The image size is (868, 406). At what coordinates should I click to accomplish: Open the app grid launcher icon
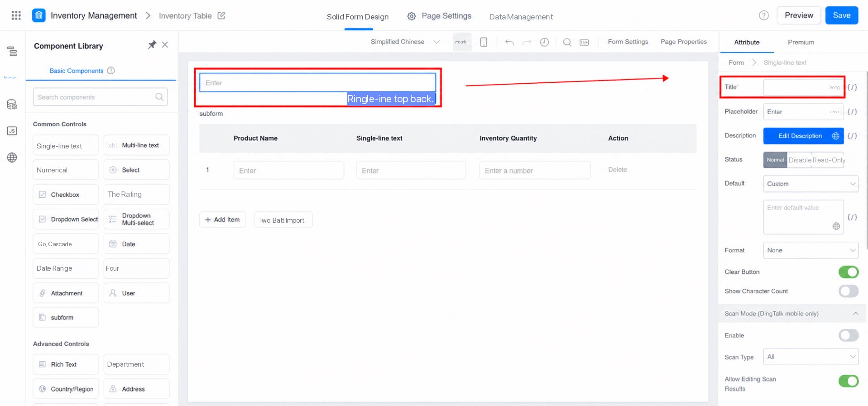[16, 15]
